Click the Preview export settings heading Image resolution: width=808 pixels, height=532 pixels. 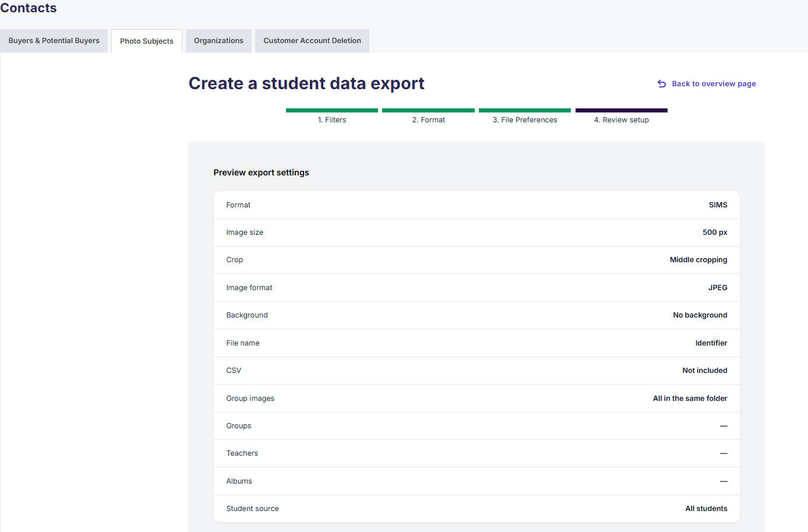click(261, 172)
